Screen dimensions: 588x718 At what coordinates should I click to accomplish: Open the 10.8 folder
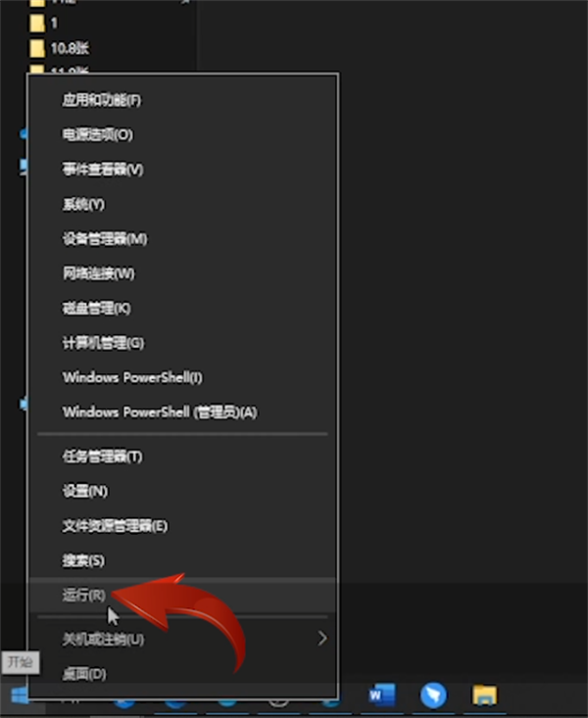[x=59, y=48]
